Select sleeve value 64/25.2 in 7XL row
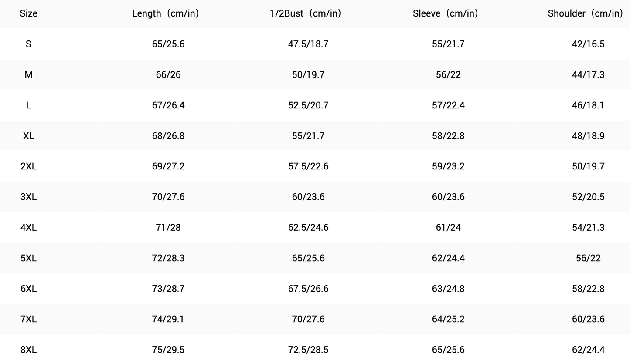 (x=448, y=319)
